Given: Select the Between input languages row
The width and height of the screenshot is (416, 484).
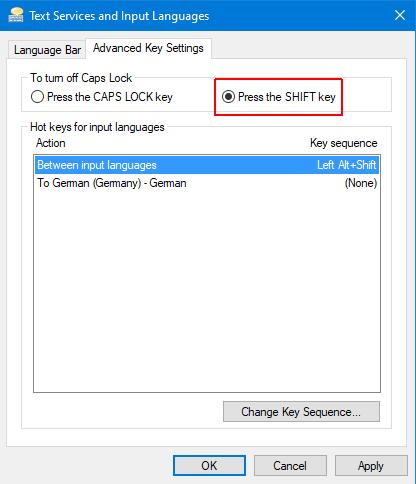Looking at the screenshot, I should click(207, 165).
